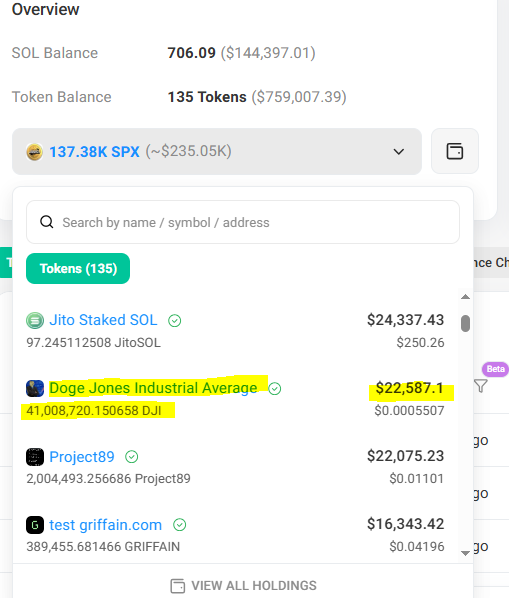This screenshot has height=598, width=509.
Task: Click the 2,004,493.256686 Project89 amount
Action: point(108,479)
